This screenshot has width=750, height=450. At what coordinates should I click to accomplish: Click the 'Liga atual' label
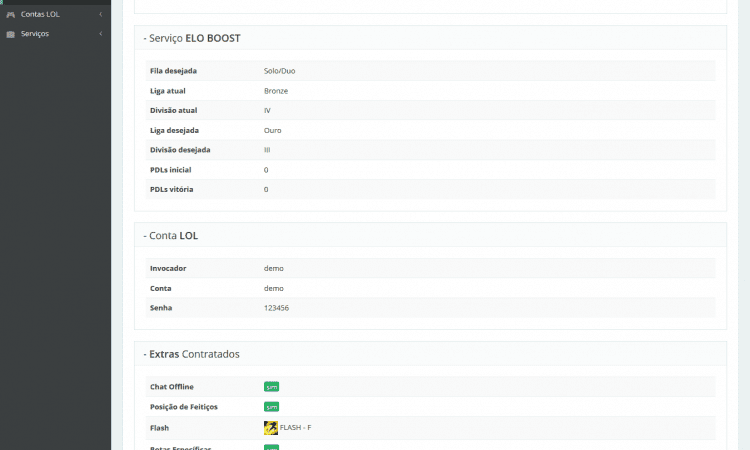(167, 91)
